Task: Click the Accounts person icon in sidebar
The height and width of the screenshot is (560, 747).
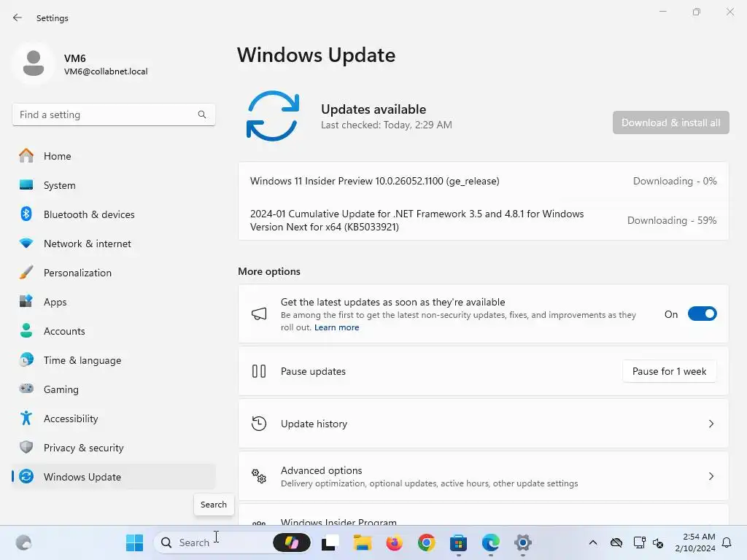Action: click(x=26, y=330)
